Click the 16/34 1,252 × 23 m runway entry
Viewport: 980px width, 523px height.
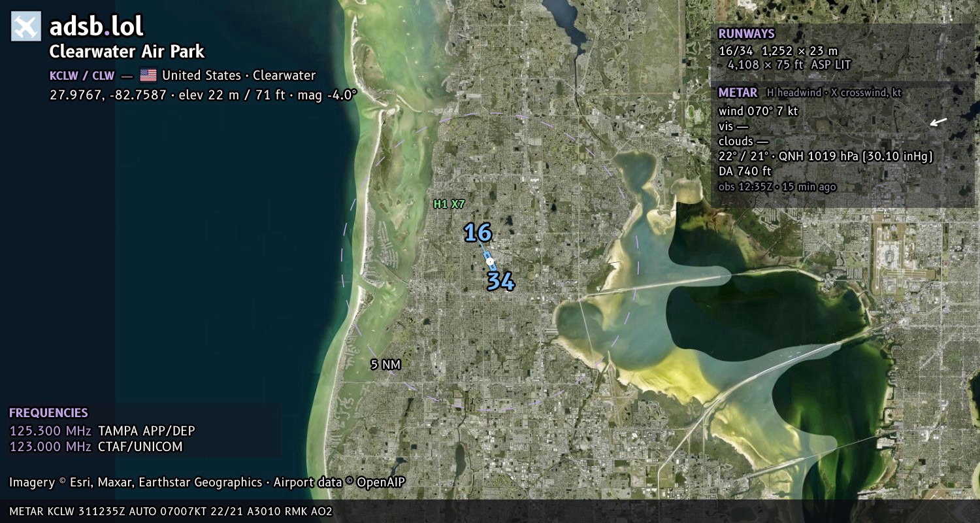[x=777, y=50]
